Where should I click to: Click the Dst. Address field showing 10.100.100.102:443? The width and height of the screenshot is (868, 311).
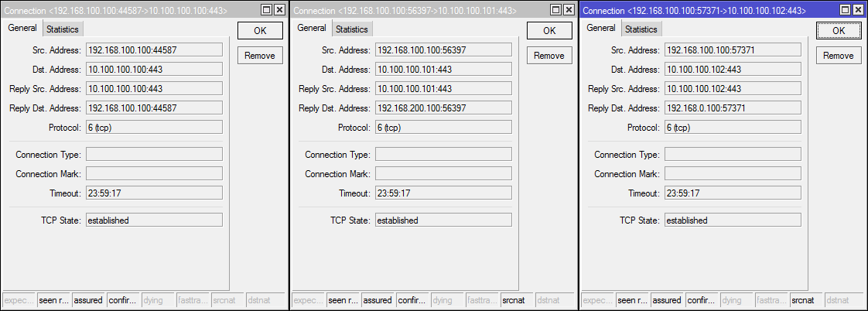[733, 70]
